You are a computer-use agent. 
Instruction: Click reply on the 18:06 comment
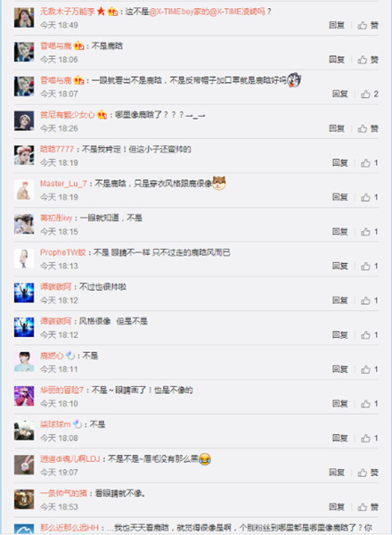pyautogui.click(x=337, y=60)
